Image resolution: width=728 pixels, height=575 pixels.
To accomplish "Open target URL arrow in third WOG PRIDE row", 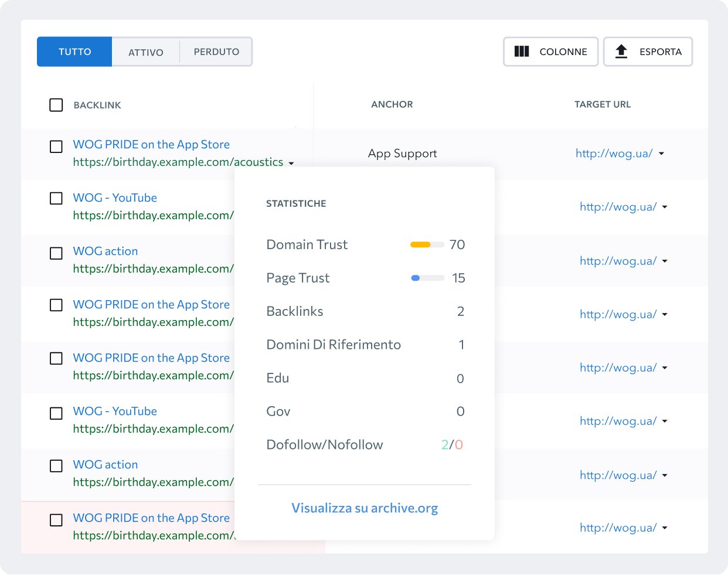I will click(x=665, y=368).
